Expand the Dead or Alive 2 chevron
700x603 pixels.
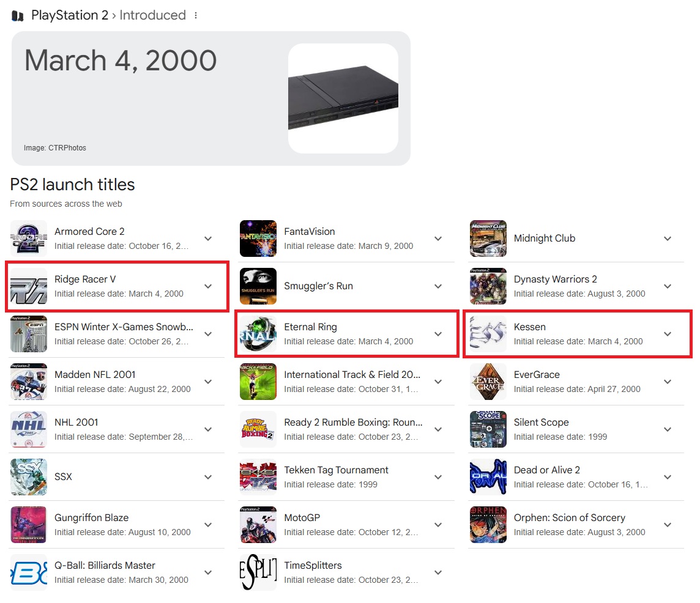click(668, 478)
